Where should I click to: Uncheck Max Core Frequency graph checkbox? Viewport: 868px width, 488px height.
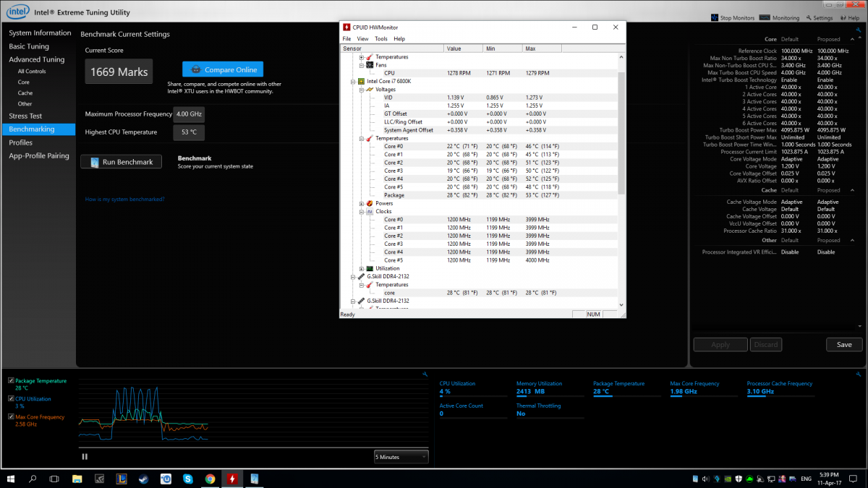pos(11,416)
